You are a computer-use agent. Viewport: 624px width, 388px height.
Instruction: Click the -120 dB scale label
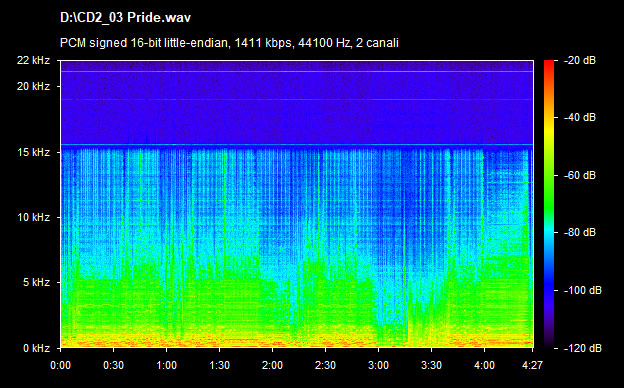pyautogui.click(x=583, y=348)
